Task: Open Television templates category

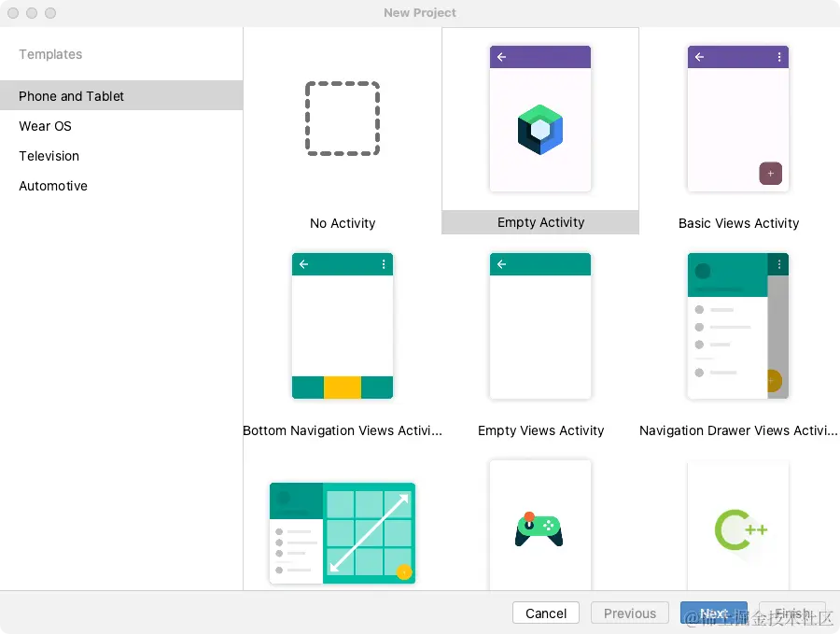Action: coord(121,156)
